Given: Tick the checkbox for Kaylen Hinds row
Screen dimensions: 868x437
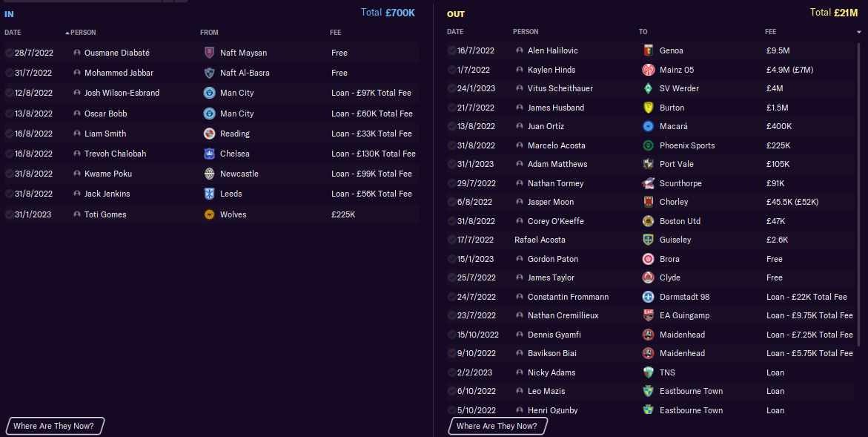Looking at the screenshot, I should (x=452, y=70).
